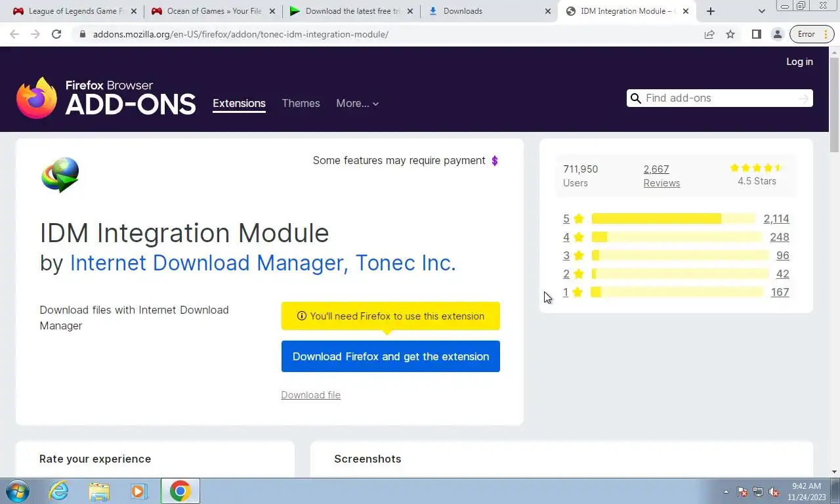Filter reviews by 4 star rating
840x504 pixels.
[573, 238]
